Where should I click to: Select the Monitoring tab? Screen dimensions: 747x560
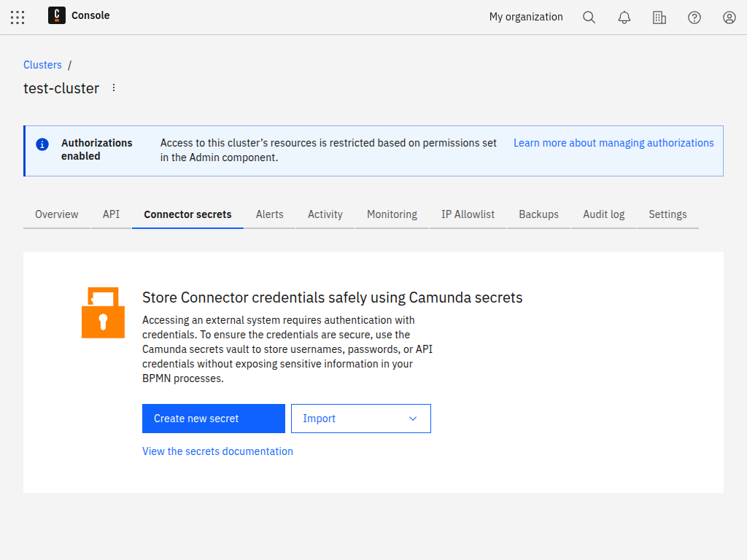[392, 214]
